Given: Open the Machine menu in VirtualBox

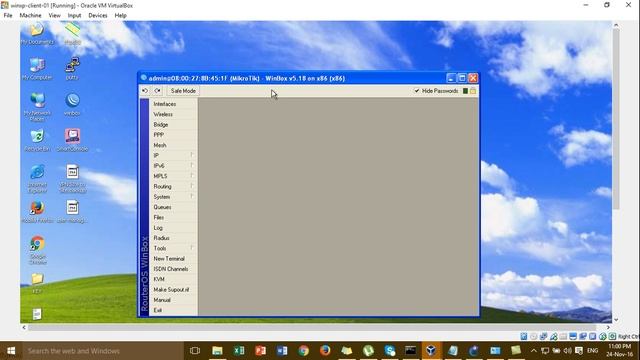Looking at the screenshot, I should click(31, 15).
